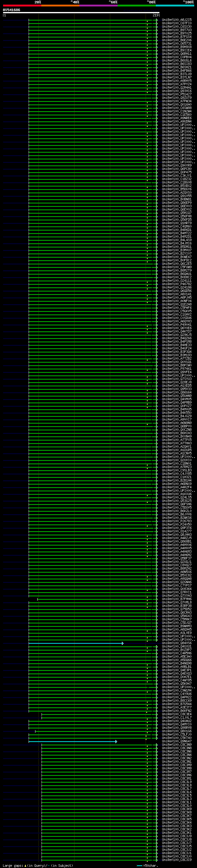Screen dimensions: 197x868
Task: Select label UniRef100_C1GHV2
Action: tap(177, 314)
